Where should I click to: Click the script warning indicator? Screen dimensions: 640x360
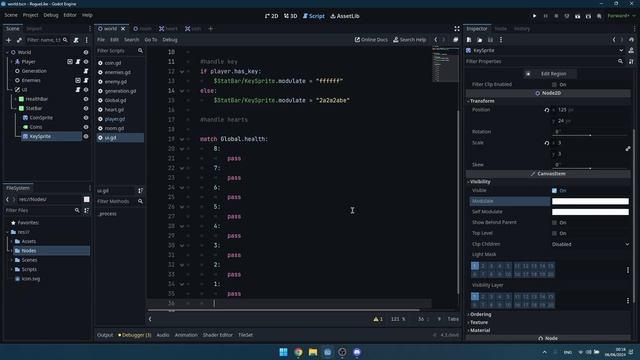(378, 319)
